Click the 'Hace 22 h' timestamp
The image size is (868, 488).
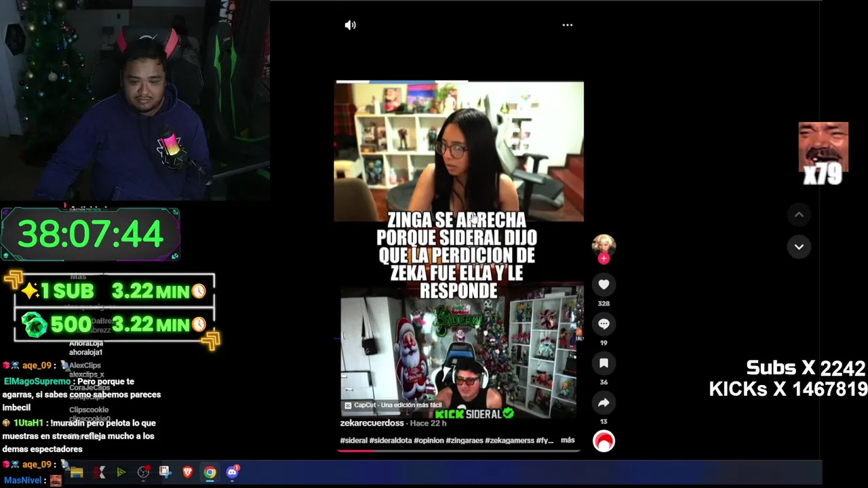(428, 423)
